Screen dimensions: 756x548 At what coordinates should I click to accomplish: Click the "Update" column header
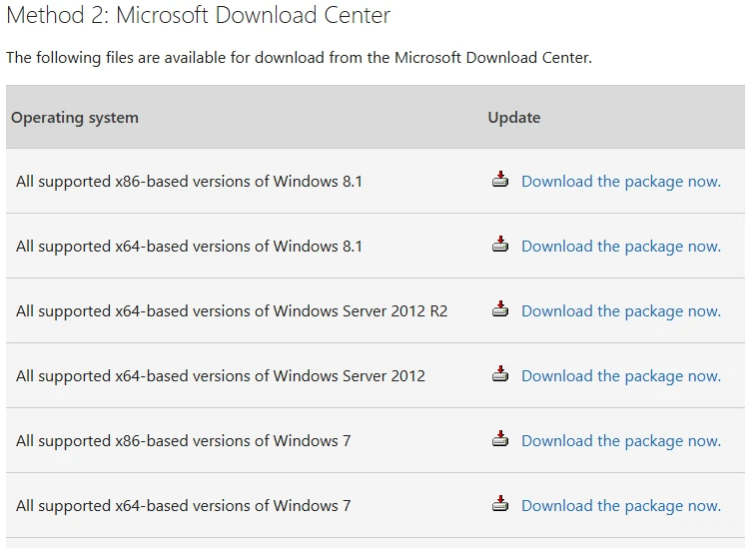point(513,118)
